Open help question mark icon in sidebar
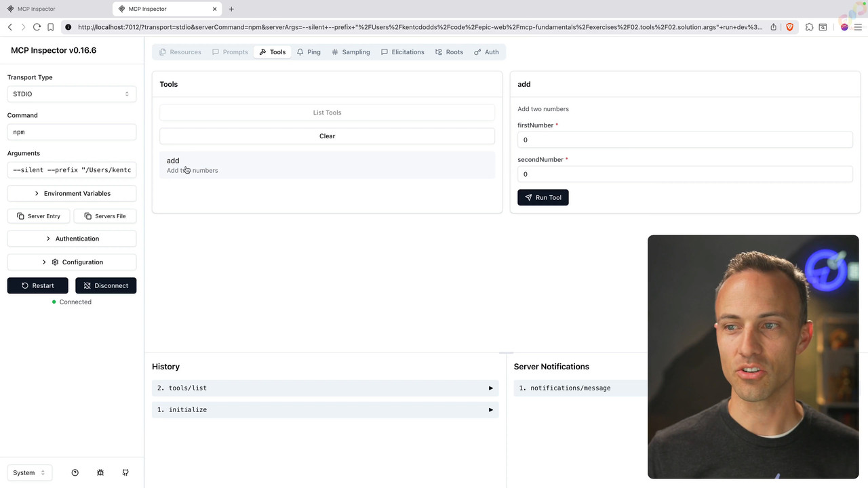This screenshot has width=868, height=488. click(x=75, y=472)
